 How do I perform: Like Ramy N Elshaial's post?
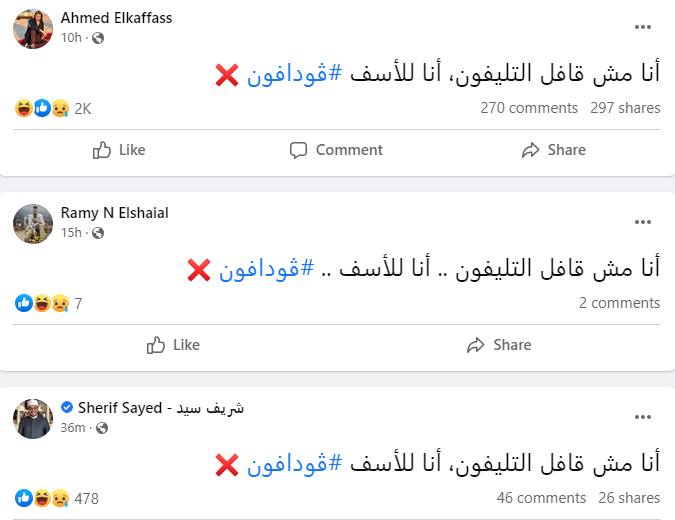tap(173, 345)
